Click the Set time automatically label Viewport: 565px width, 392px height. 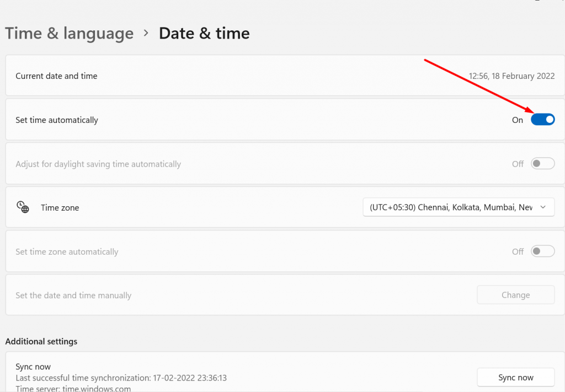point(57,120)
